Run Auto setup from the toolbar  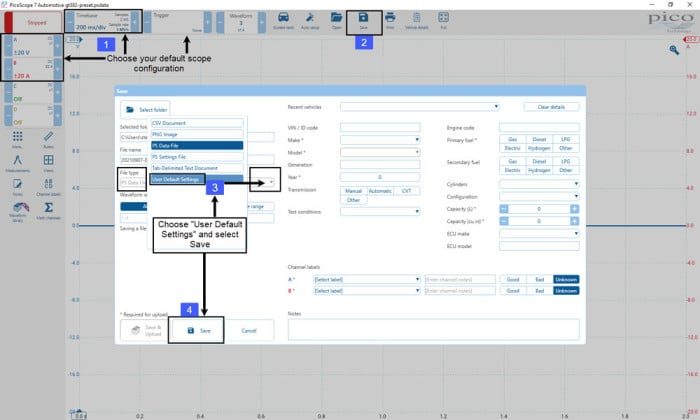pyautogui.click(x=310, y=21)
